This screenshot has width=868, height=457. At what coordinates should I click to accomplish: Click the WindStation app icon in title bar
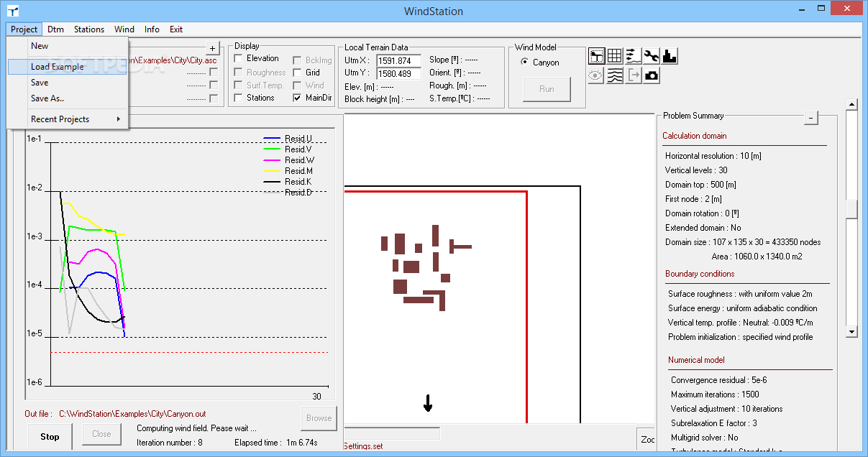point(12,11)
